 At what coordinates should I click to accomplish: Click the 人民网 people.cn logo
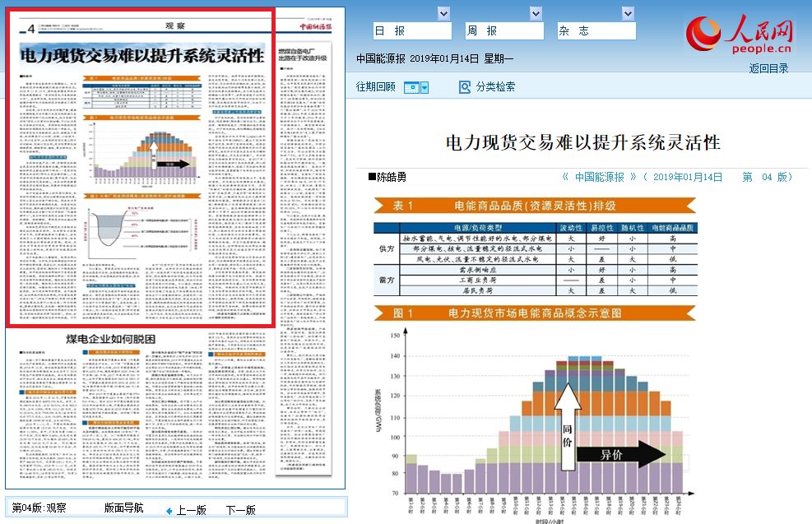point(740,34)
